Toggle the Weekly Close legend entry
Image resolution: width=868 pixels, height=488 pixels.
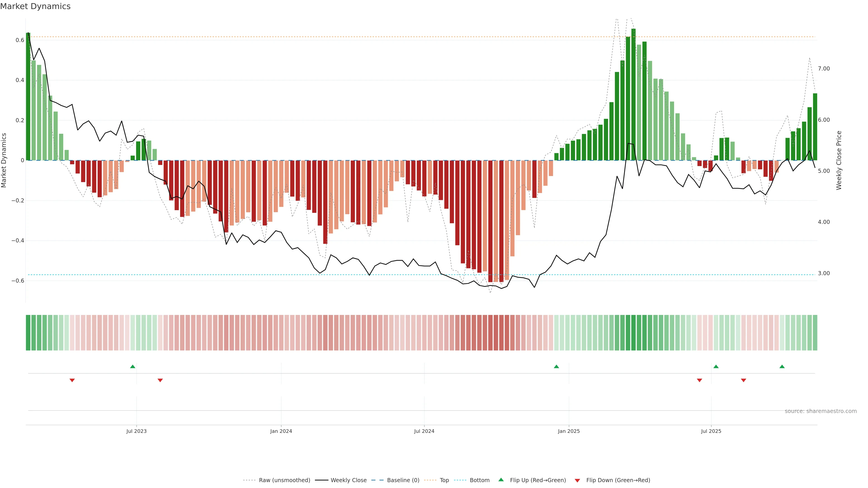(348, 480)
